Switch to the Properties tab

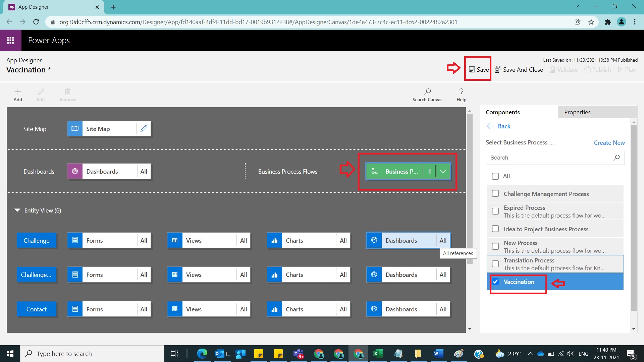[577, 112]
